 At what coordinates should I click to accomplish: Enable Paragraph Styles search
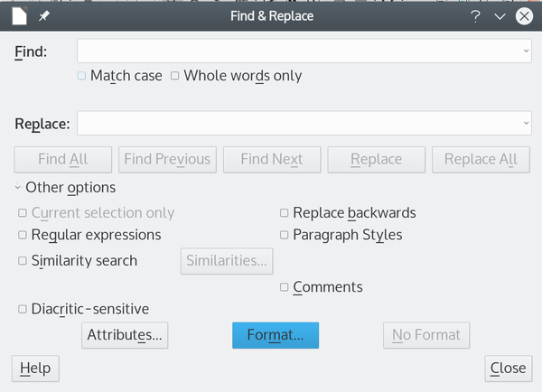coord(285,235)
